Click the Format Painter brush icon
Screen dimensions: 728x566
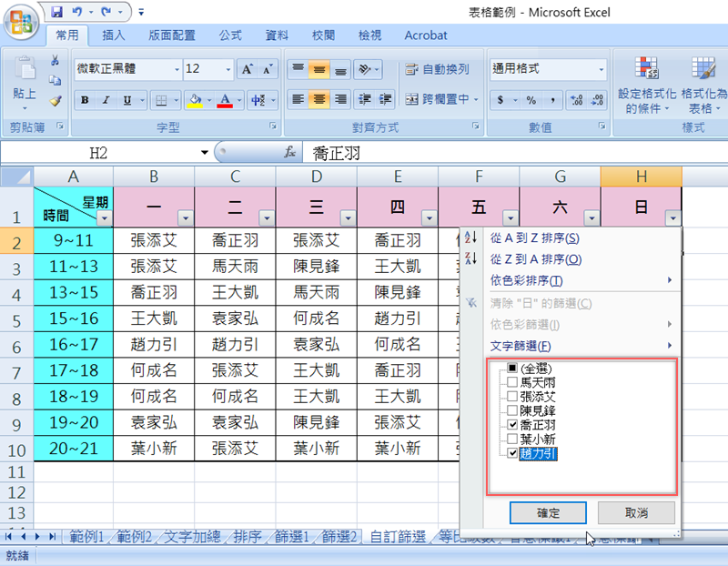(55, 101)
